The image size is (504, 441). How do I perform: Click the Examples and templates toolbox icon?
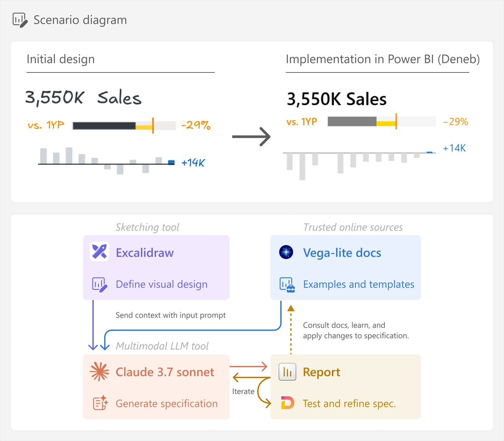(287, 285)
